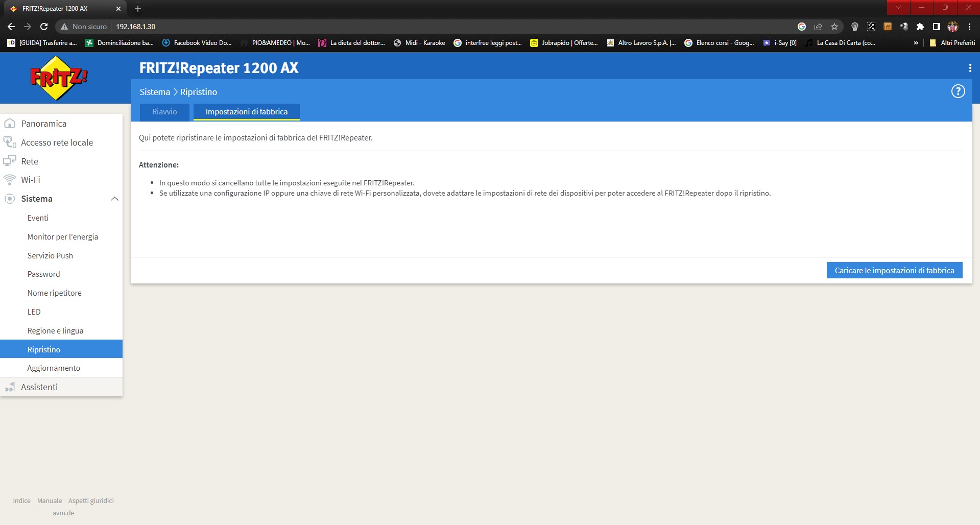Select the Impostazioni di fabbrica tab
Viewport: 980px width, 525px height.
247,112
